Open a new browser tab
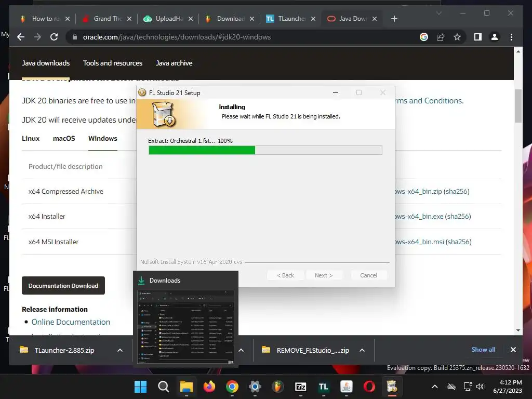Image resolution: width=532 pixels, height=399 pixels. coord(394,19)
